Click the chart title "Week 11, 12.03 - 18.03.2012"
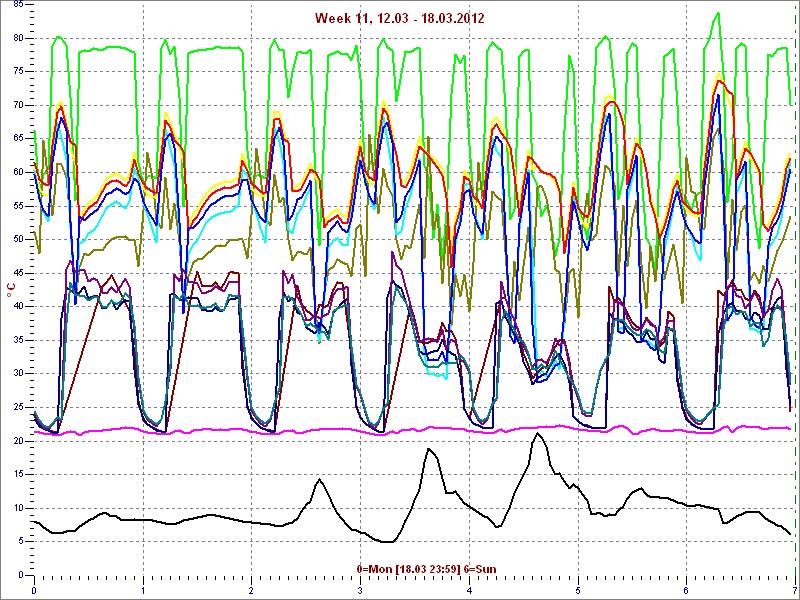800x600 pixels. point(399,18)
